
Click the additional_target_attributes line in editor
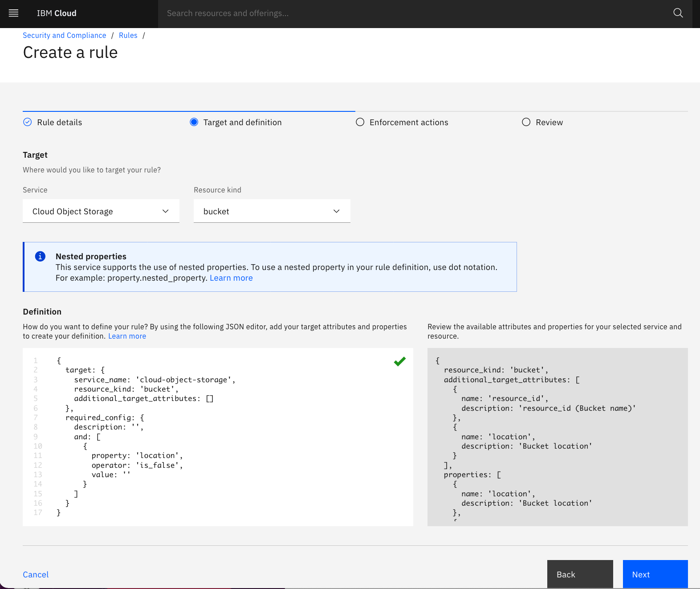click(x=144, y=399)
